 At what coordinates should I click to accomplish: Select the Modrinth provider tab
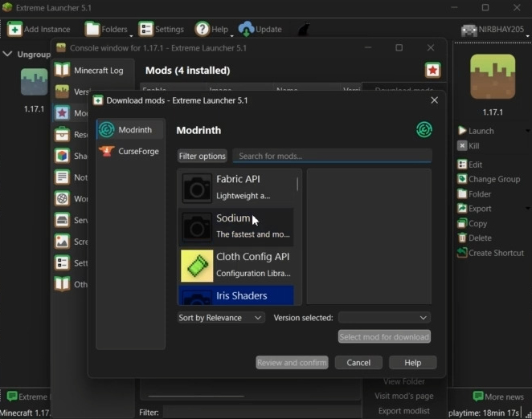click(130, 129)
